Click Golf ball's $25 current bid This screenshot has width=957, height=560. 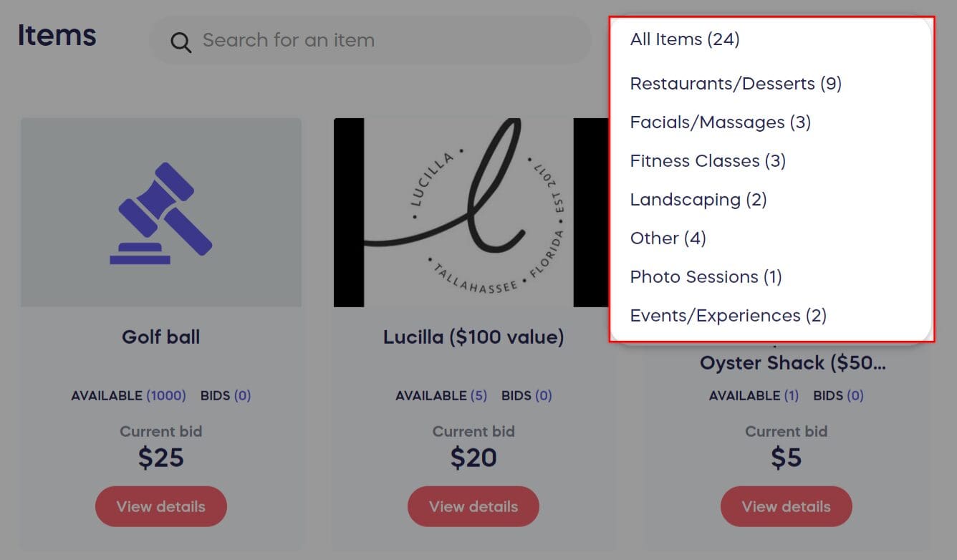click(161, 458)
